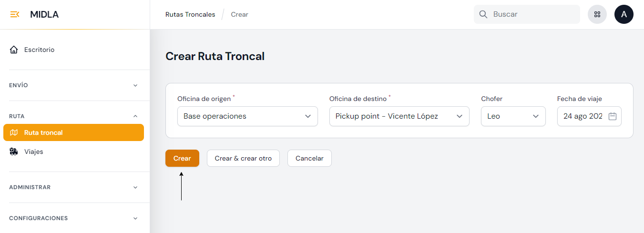644x233 pixels.
Task: Click the Crear & crear otro button
Action: (x=243, y=158)
